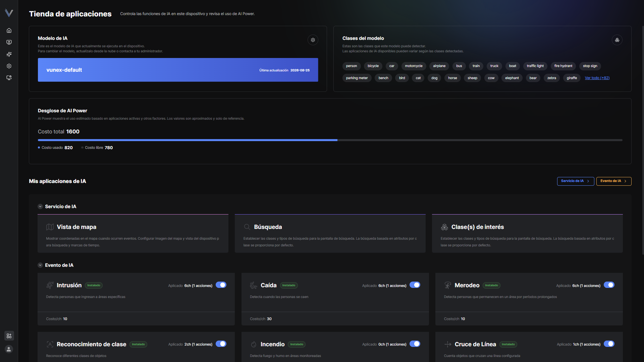Click the Clase(s) de interés icon

click(444, 227)
